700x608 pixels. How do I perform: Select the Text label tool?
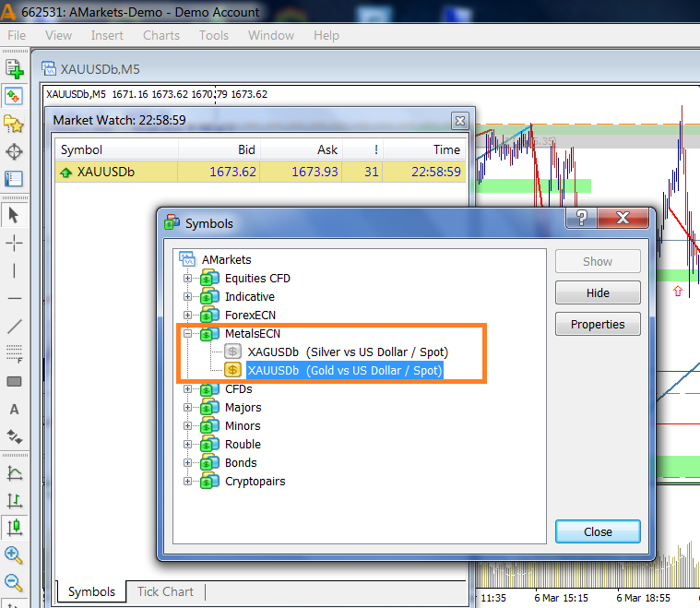14,410
